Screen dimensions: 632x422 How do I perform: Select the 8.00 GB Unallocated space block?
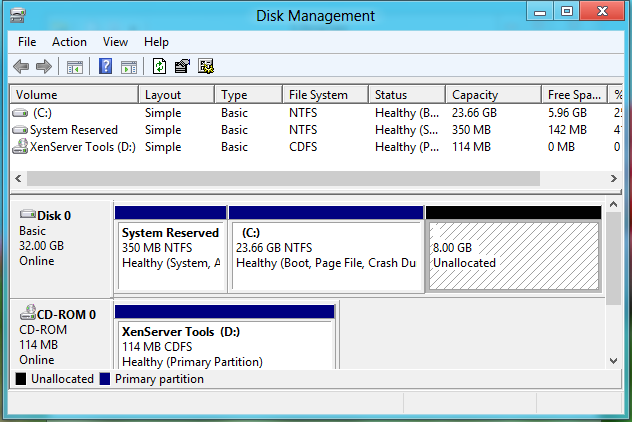click(513, 256)
